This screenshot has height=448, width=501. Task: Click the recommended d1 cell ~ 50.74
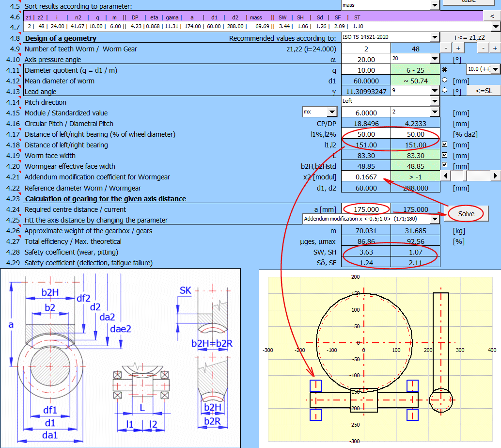(415, 80)
